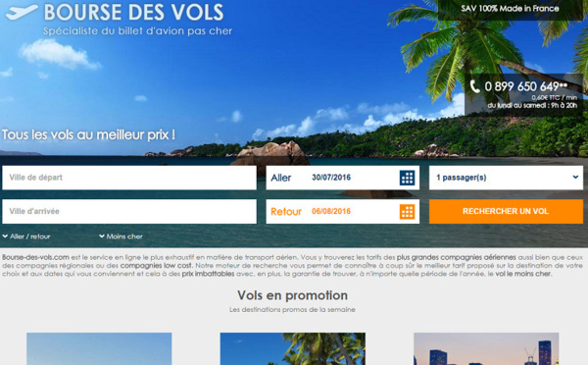Click Tous les vols au meilleur prix text

coord(88,134)
